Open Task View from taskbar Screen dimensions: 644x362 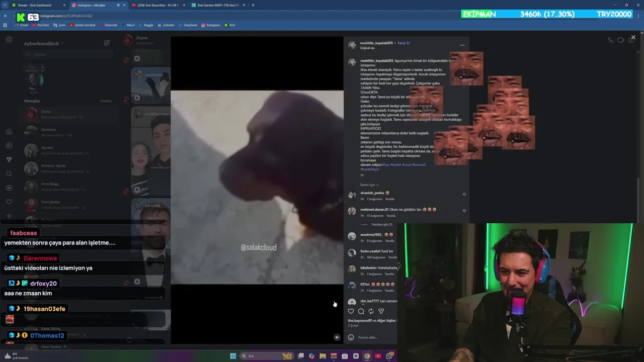tap(300, 356)
